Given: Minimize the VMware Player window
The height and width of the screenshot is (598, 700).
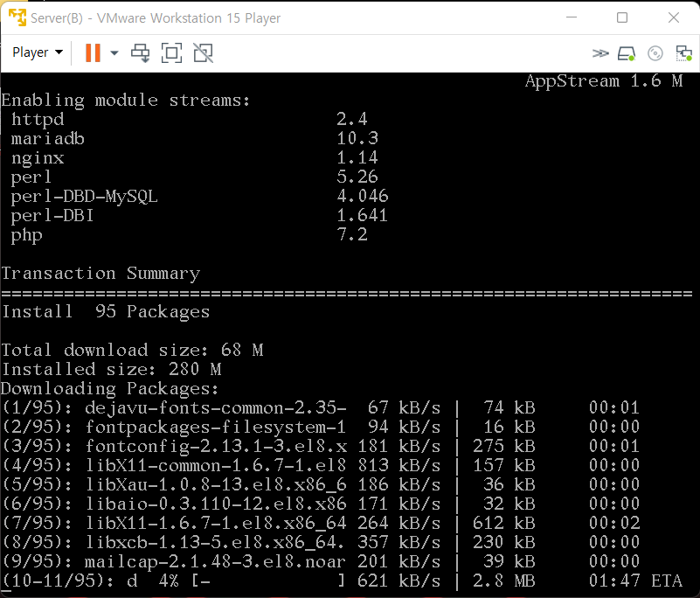Looking at the screenshot, I should coord(572,17).
